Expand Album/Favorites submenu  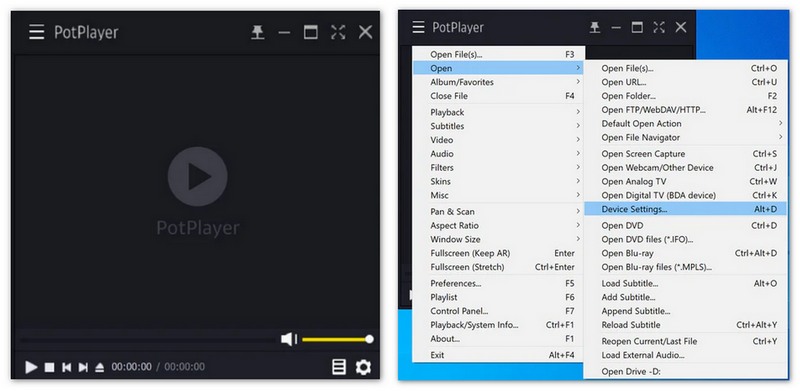[498, 82]
